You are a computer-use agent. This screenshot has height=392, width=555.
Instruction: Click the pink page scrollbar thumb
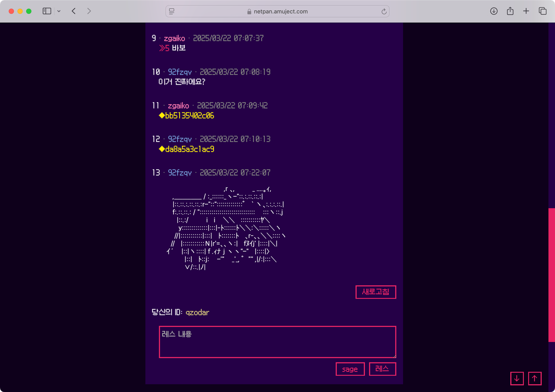(x=551, y=275)
